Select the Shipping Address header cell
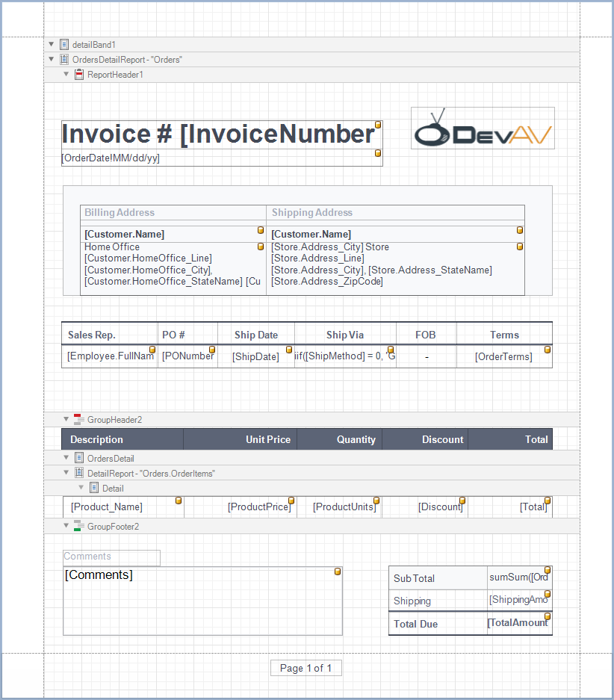Image resolution: width=614 pixels, height=700 pixels. coord(395,213)
